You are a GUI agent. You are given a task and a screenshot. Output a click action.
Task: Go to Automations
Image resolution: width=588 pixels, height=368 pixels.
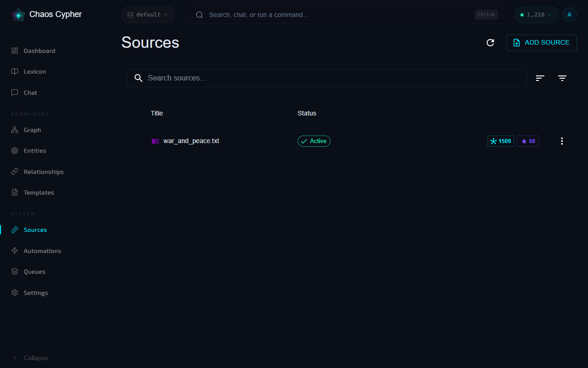click(x=42, y=251)
